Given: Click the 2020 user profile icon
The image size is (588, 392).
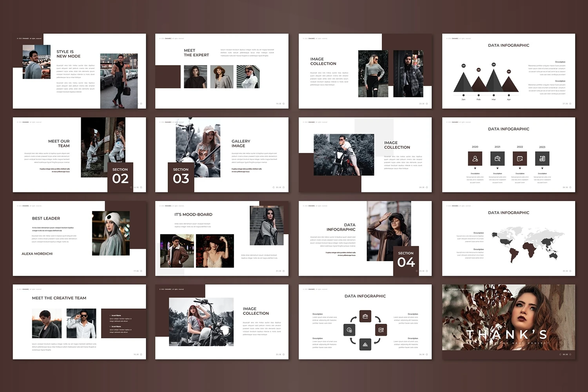Looking at the screenshot, I should coord(475,159).
